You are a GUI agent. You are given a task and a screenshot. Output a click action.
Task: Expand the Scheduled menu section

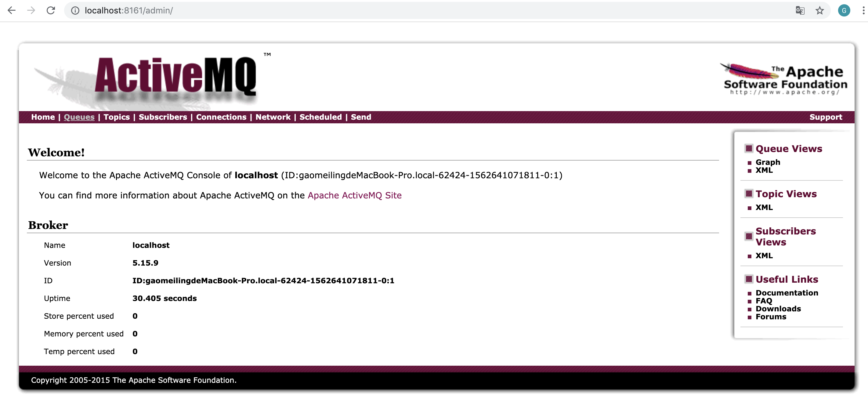[x=320, y=117]
